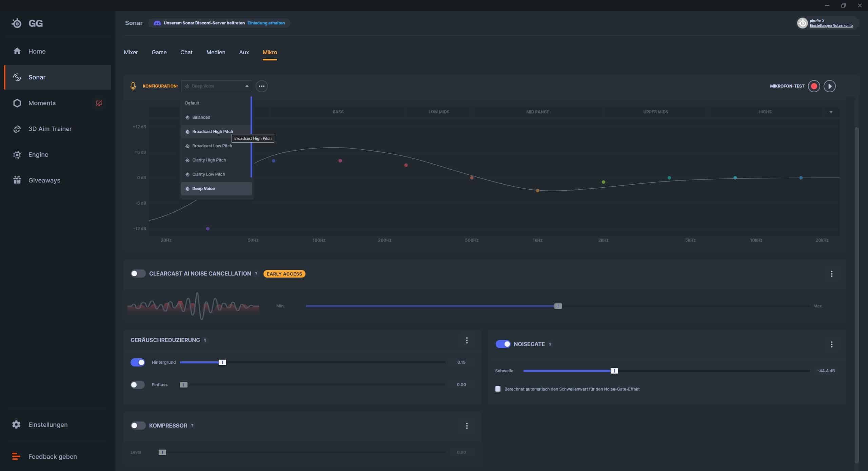Check automatic Noise-Gate threshold checkbox
868x471 pixels.
pyautogui.click(x=498, y=389)
